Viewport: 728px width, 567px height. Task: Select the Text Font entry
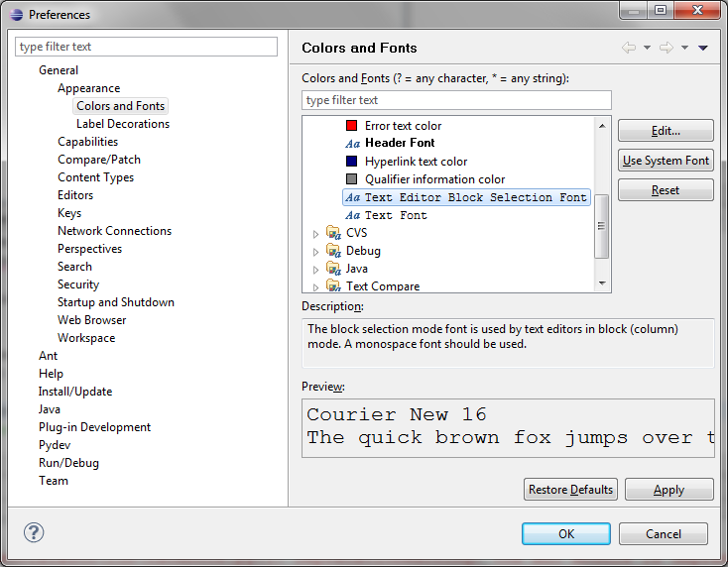[x=396, y=215]
